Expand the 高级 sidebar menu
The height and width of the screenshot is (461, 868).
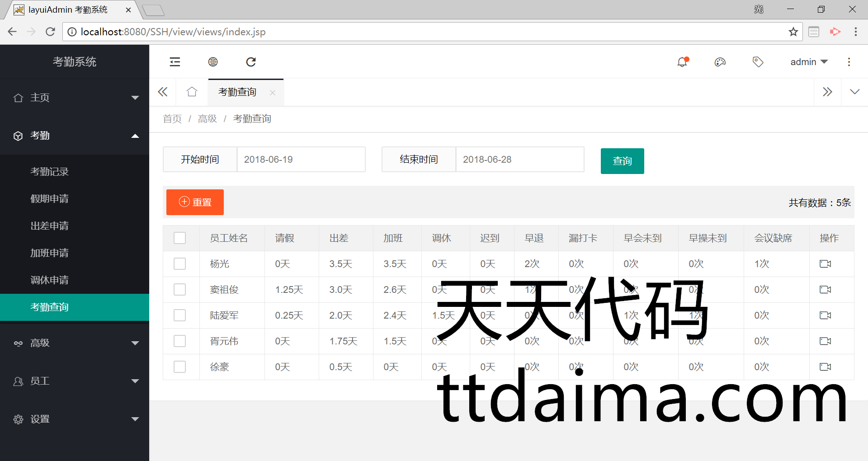click(75, 343)
